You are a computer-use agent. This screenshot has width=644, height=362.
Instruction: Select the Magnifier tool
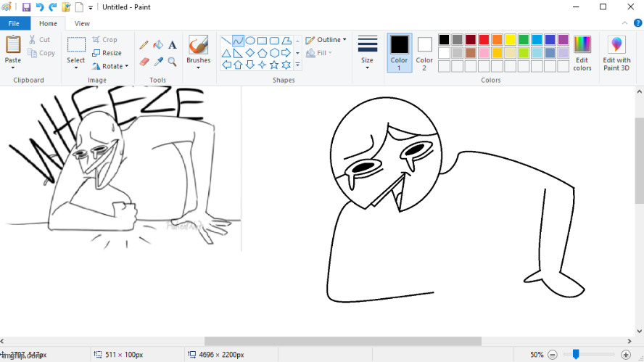coord(173,62)
